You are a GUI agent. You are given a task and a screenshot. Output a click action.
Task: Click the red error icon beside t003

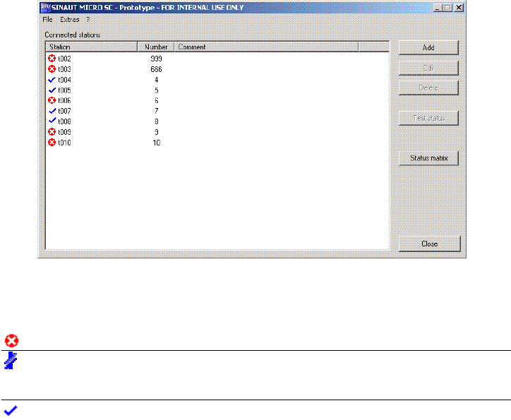(x=52, y=69)
